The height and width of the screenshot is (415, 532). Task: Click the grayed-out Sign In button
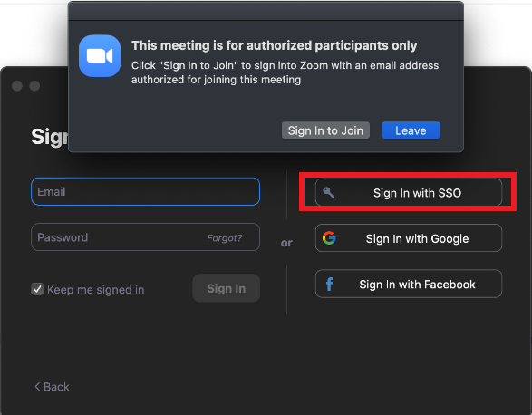pos(226,288)
